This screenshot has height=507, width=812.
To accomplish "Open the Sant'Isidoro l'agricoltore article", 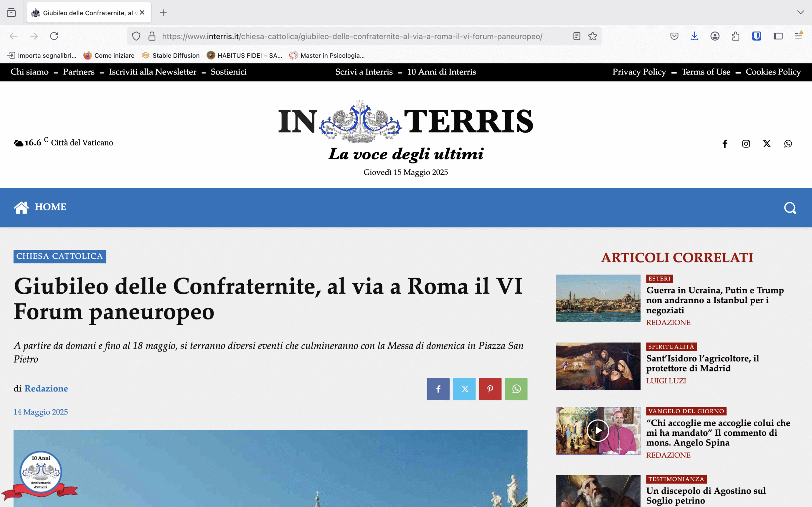I will pyautogui.click(x=703, y=363).
